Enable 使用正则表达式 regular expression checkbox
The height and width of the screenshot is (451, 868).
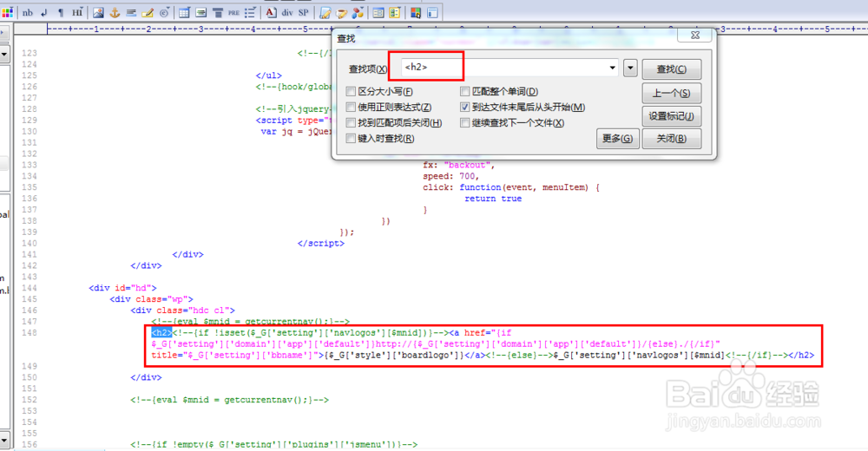pos(351,107)
